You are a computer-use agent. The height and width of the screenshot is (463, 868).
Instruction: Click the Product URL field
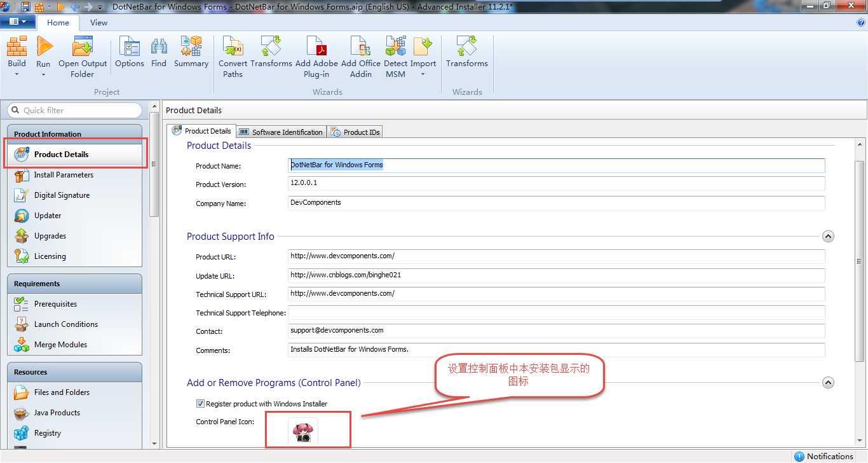(x=556, y=256)
